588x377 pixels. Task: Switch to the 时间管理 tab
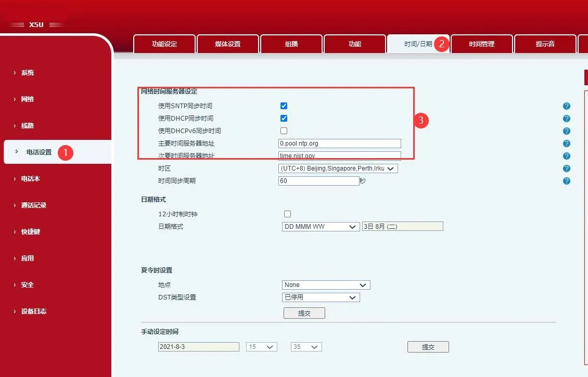(482, 44)
